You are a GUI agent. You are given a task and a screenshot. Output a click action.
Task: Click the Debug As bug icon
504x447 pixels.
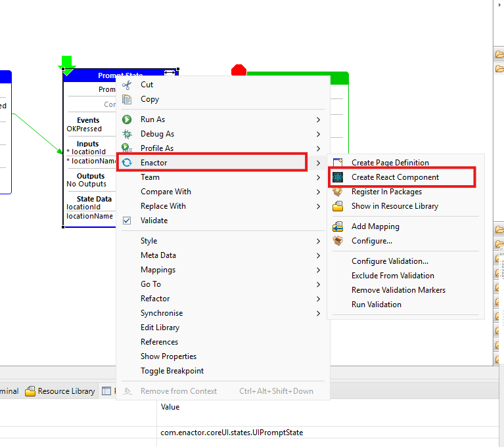click(127, 134)
